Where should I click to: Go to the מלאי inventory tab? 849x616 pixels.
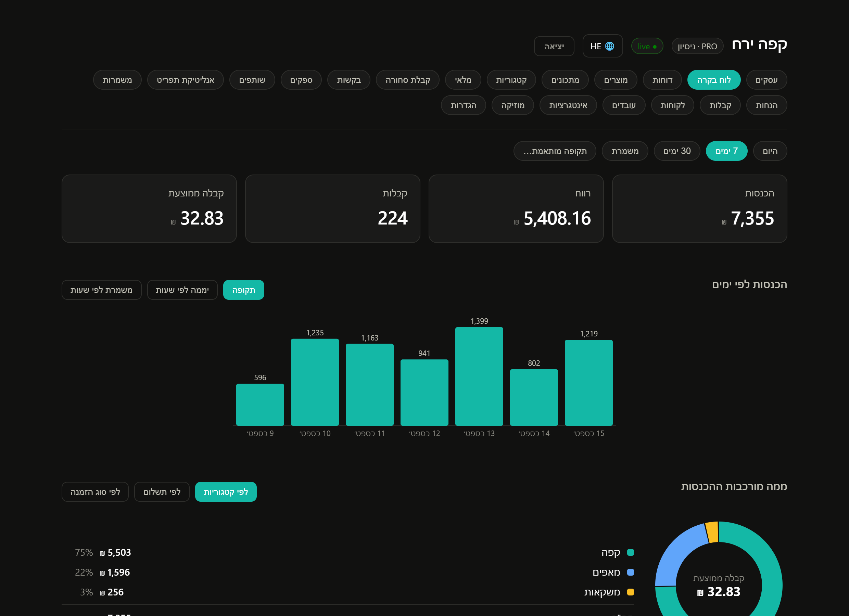click(463, 80)
